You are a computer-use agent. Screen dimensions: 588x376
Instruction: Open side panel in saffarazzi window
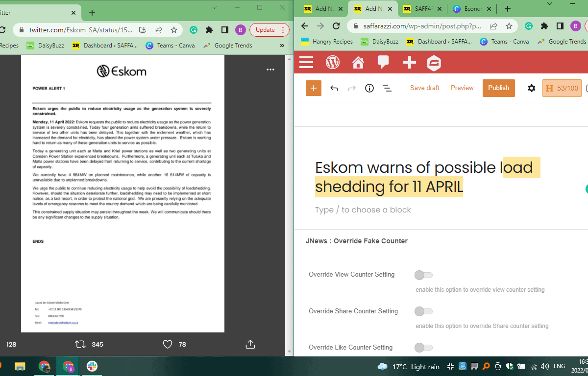pos(560,26)
